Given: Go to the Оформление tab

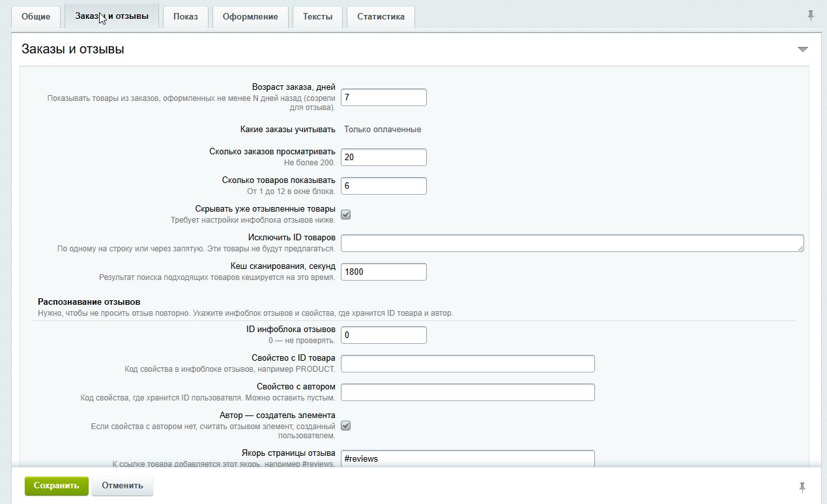Looking at the screenshot, I should (x=250, y=17).
